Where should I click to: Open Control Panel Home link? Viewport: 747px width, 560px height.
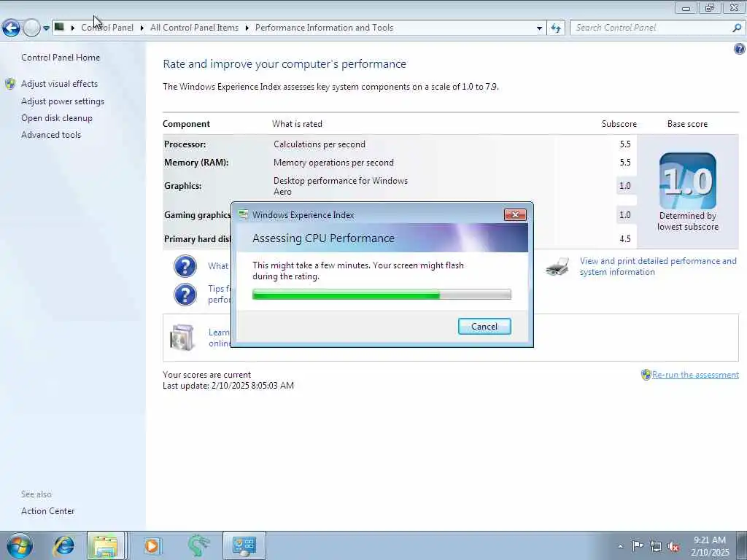point(61,58)
